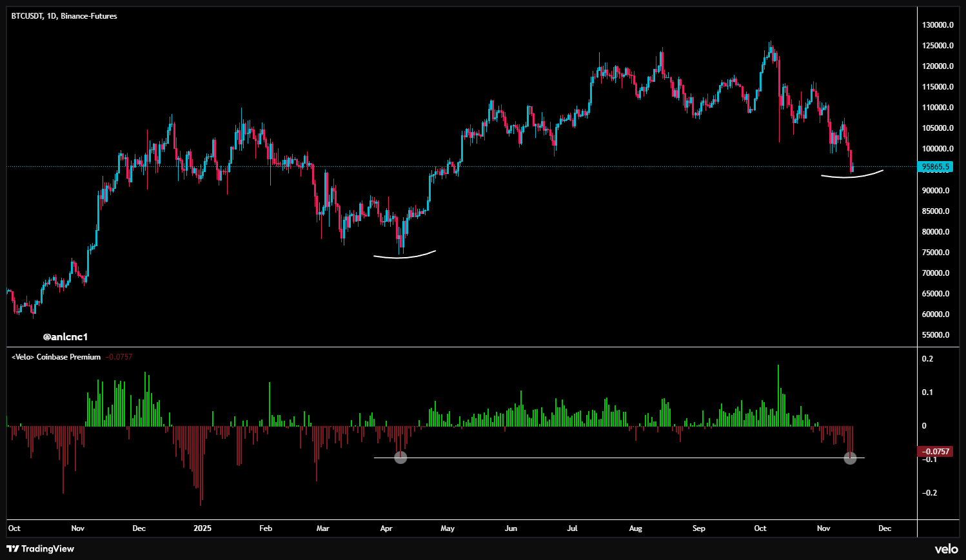Click the 2025 label on time axis
Image resolution: width=966 pixels, height=560 pixels.
(202, 528)
